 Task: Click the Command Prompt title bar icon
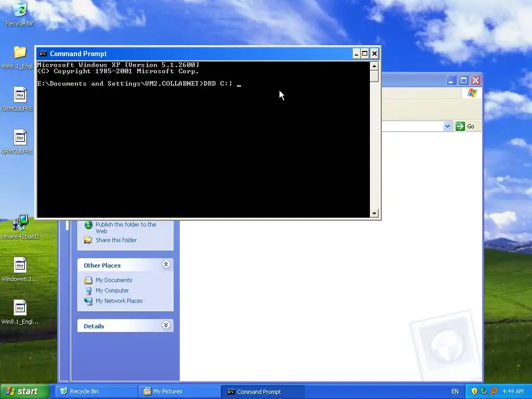click(x=43, y=54)
